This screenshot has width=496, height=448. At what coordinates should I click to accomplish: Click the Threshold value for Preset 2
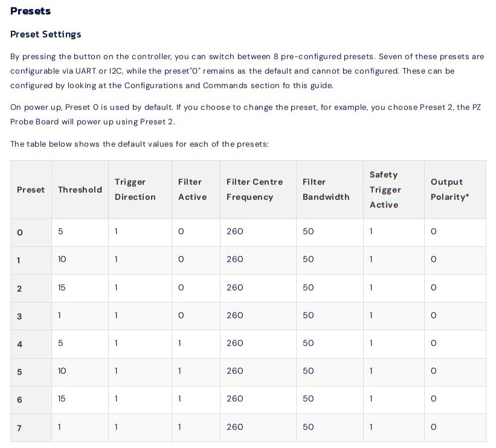62,287
